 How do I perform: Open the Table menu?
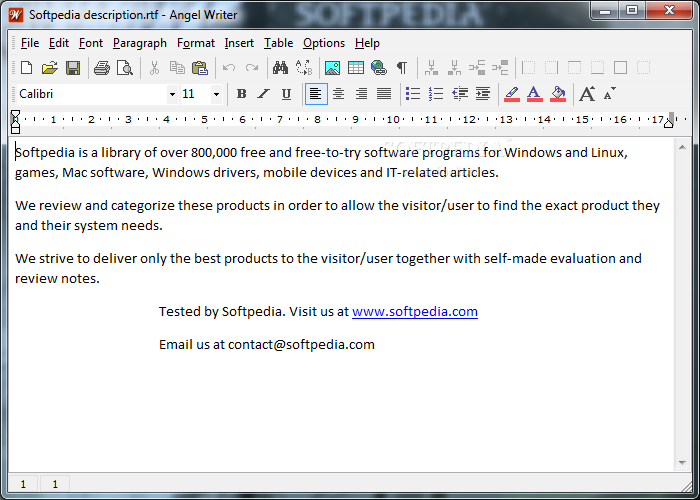tap(279, 43)
